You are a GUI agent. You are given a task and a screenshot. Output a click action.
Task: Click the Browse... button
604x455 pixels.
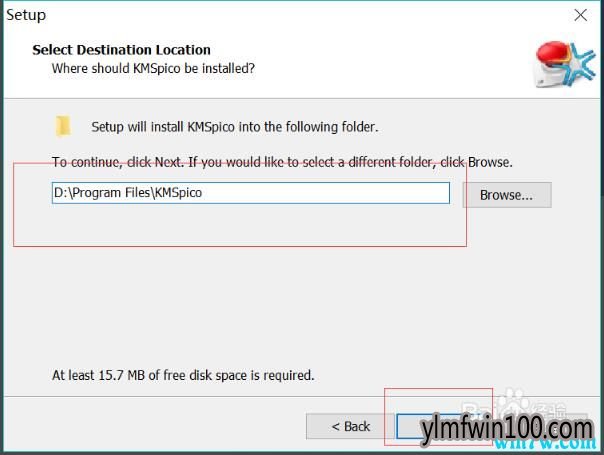pyautogui.click(x=507, y=195)
